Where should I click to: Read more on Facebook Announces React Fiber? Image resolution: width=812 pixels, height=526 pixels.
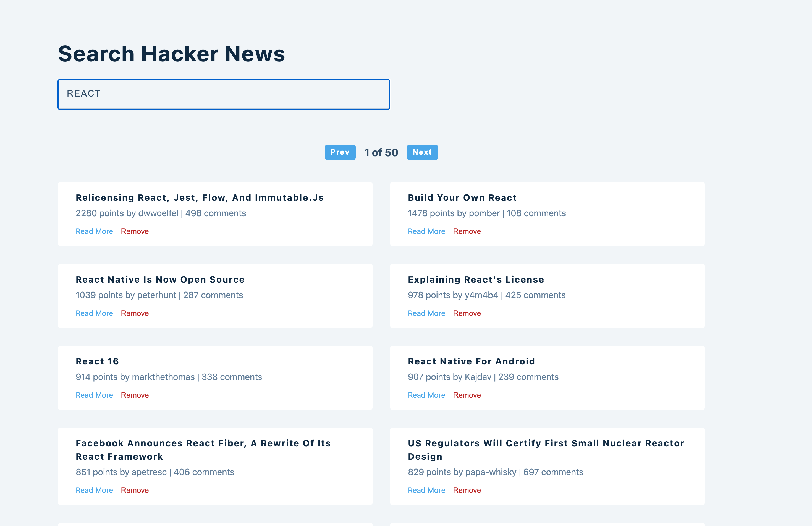[94, 490]
